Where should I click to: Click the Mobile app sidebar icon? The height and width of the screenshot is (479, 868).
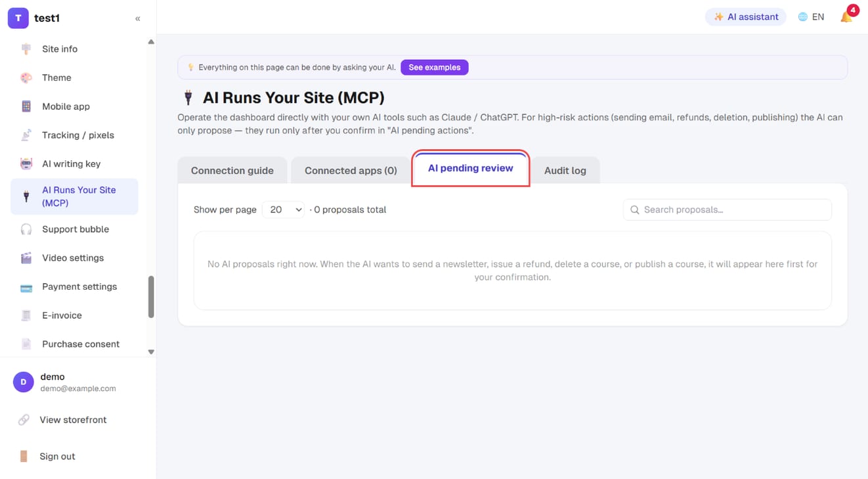[26, 106]
